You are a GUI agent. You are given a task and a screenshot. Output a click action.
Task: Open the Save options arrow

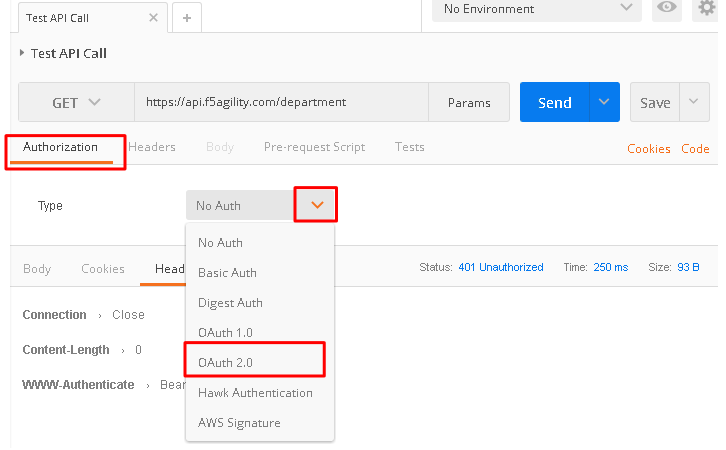(x=694, y=102)
